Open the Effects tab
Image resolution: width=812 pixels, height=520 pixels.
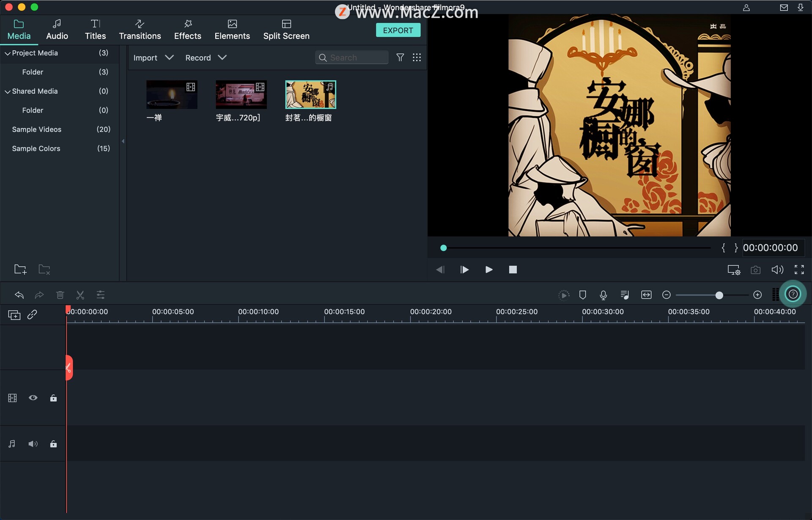[188, 30]
